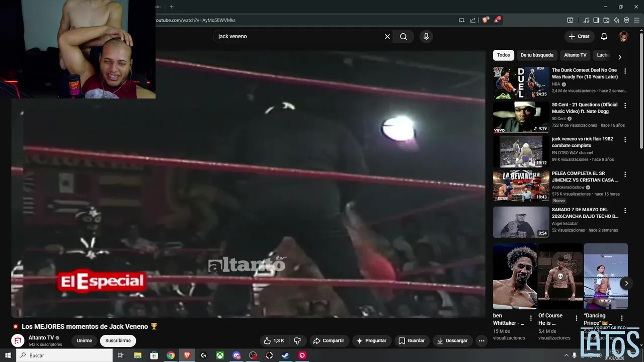Select the De tu búsqueda chip
Viewport: 644px width, 362px height.
click(537, 55)
